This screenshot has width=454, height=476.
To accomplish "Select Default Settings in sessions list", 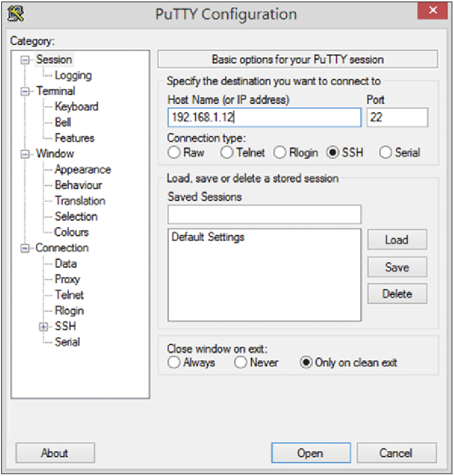I will point(208,237).
